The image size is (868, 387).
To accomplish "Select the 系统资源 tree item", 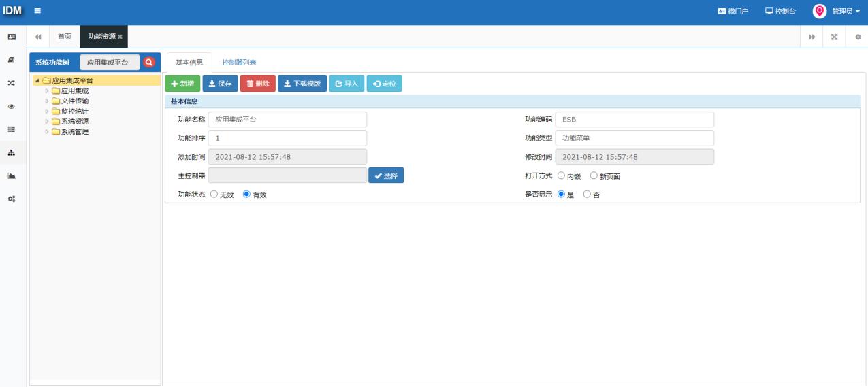I will 75,121.
